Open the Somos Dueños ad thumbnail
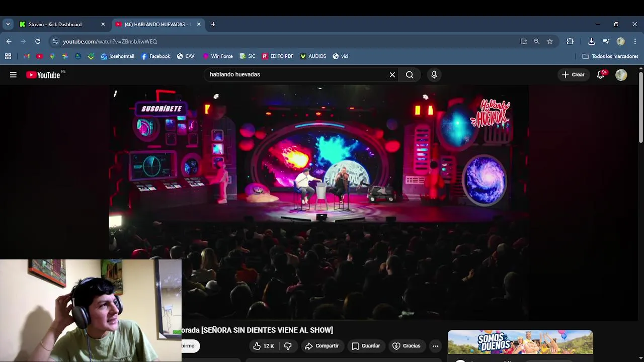 [x=520, y=342]
